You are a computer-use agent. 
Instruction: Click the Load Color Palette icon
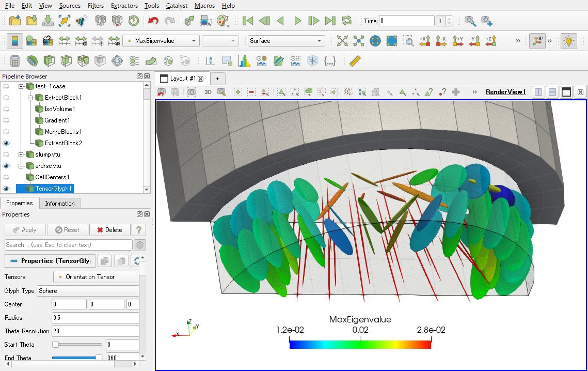pyautogui.click(x=223, y=21)
